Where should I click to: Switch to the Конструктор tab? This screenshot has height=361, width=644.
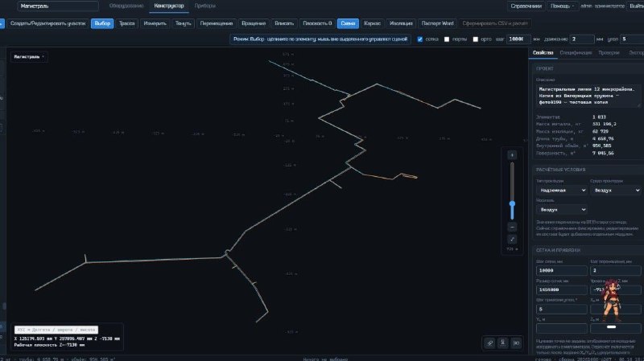coord(169,6)
